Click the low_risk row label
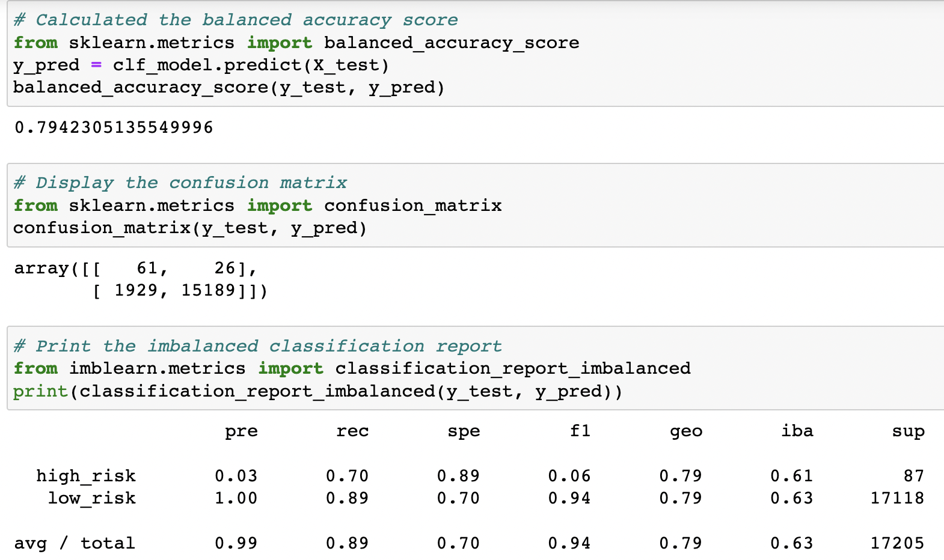This screenshot has width=944, height=560. [92, 498]
